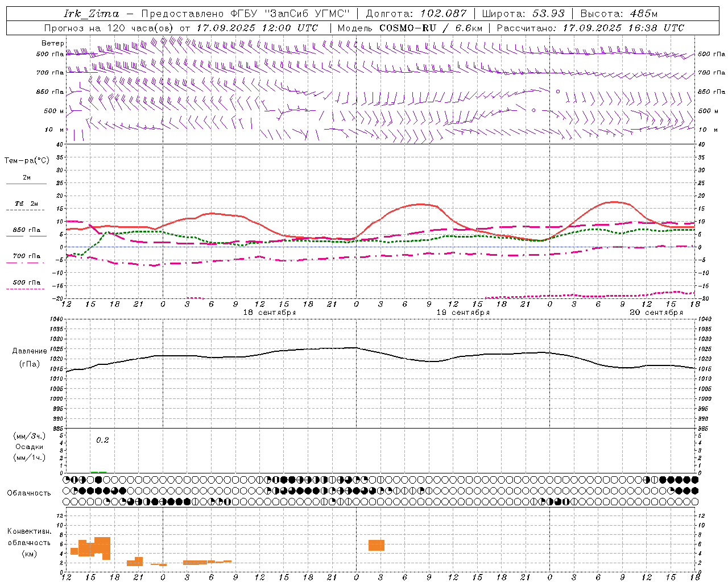Click the Долгота: 102.087 longitude value
The image size is (728, 582).
click(416, 14)
